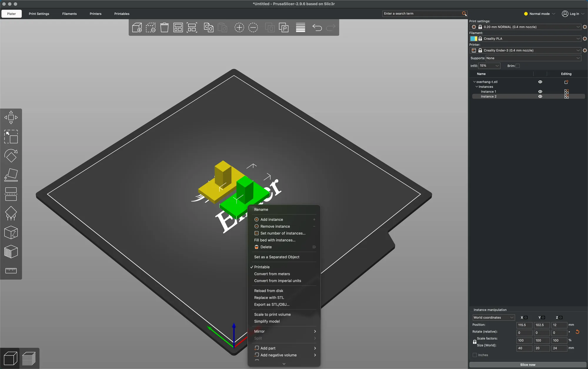Enable the Brim checkbox
The width and height of the screenshot is (588, 369).
pos(518,66)
